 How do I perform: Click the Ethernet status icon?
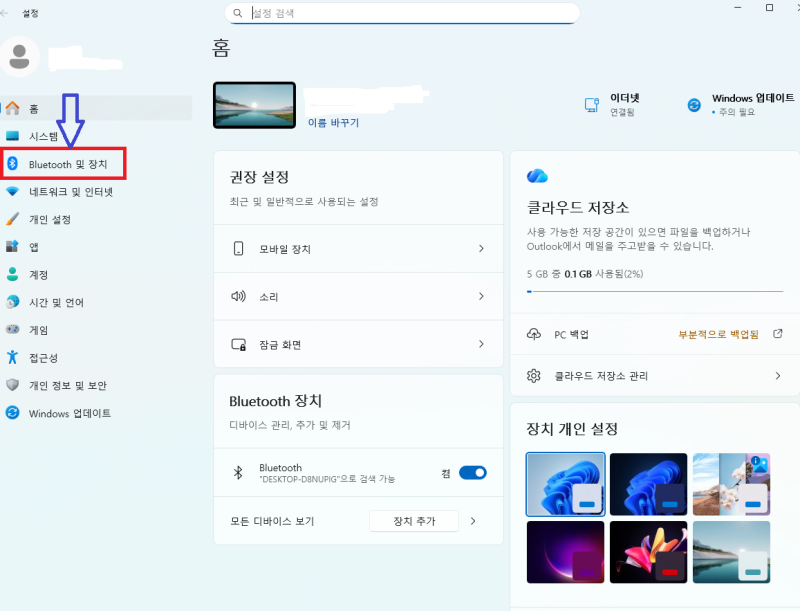click(x=592, y=105)
